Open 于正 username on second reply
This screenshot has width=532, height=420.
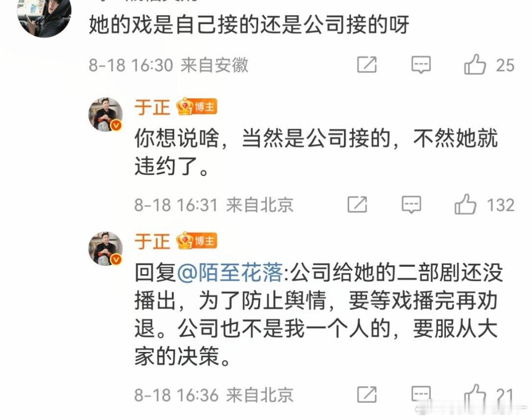tap(152, 241)
